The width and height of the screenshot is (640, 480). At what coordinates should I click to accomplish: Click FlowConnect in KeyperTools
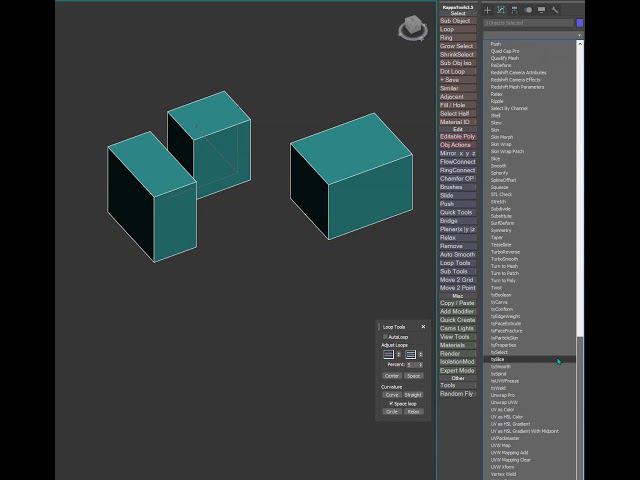pyautogui.click(x=458, y=162)
